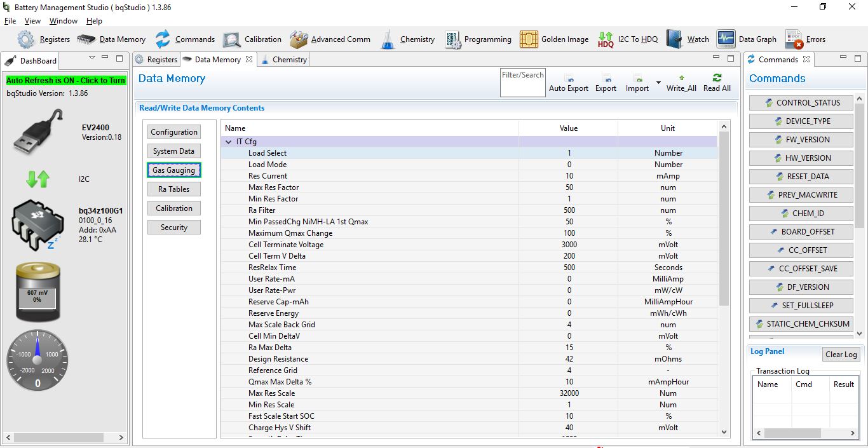This screenshot has width=868, height=448.
Task: Minimize the Commands panel view
Action: click(x=843, y=58)
